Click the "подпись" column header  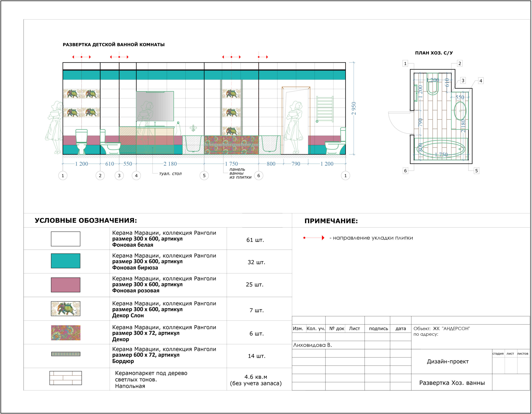pos(378,328)
